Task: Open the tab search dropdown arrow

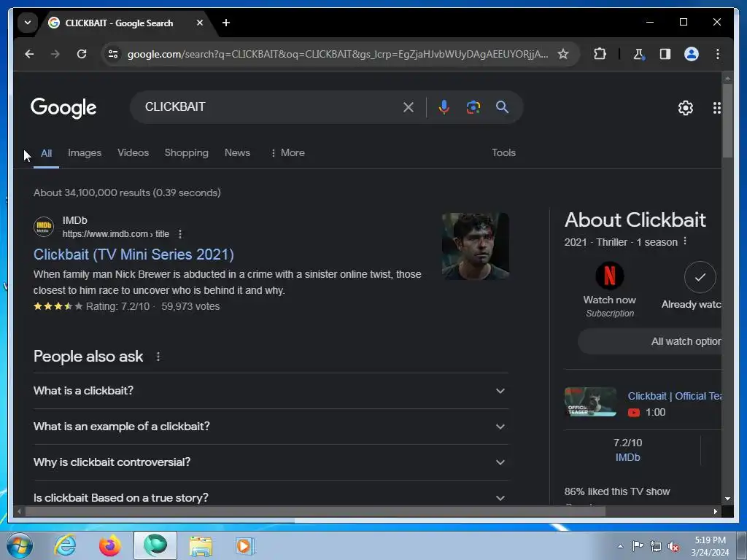Action: [x=28, y=23]
